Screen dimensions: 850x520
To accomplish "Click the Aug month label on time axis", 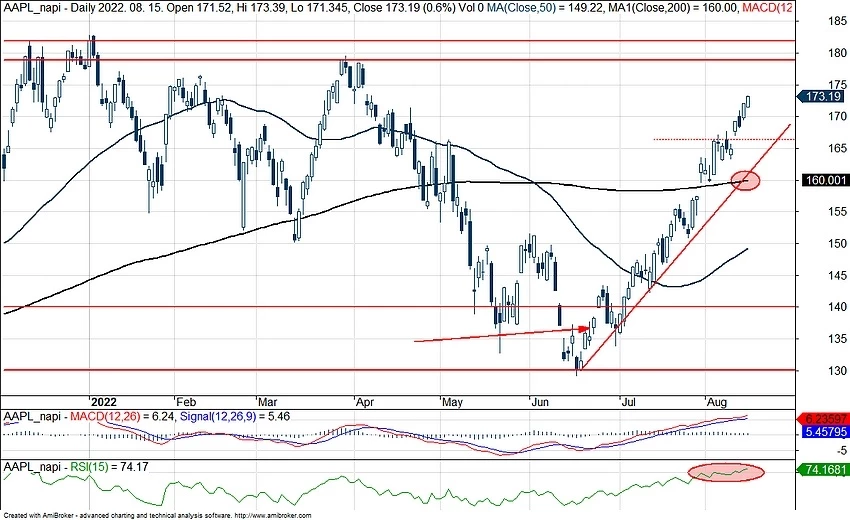I will [x=717, y=402].
